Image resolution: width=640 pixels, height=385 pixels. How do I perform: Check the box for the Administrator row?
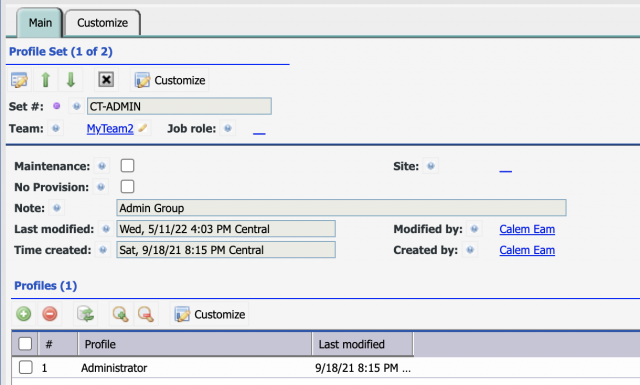[26, 367]
